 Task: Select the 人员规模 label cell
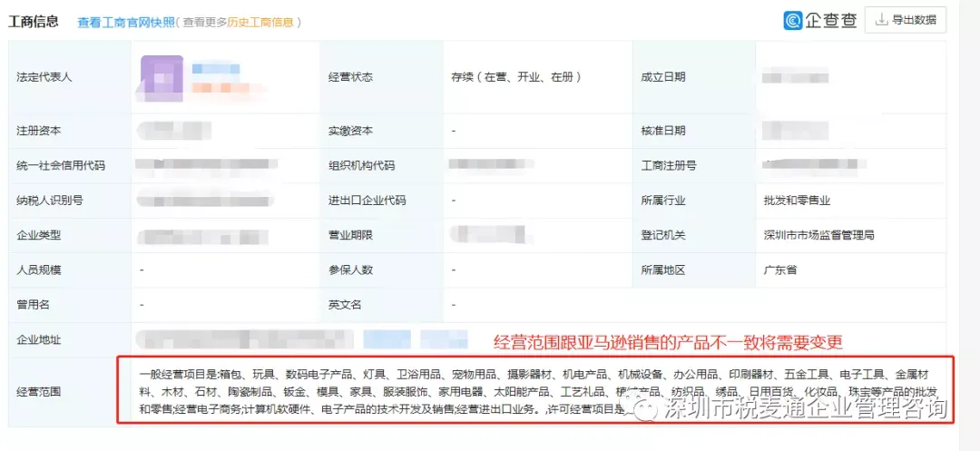[x=69, y=270]
